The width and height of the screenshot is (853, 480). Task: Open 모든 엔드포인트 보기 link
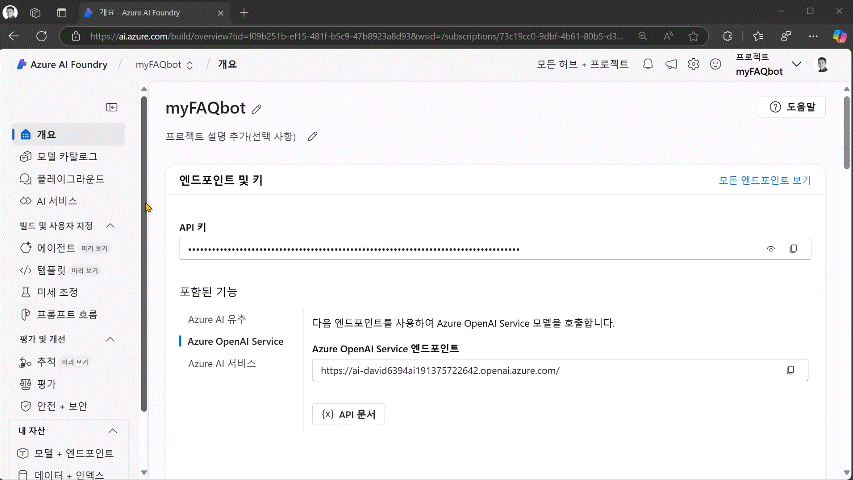pos(764,180)
